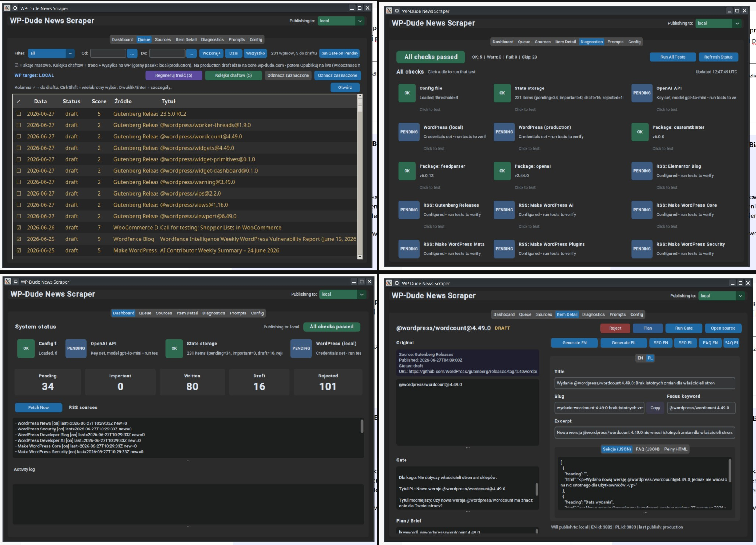This screenshot has height=545, width=756.
Task: Switch to Sources tab in Queue window
Action: (163, 40)
